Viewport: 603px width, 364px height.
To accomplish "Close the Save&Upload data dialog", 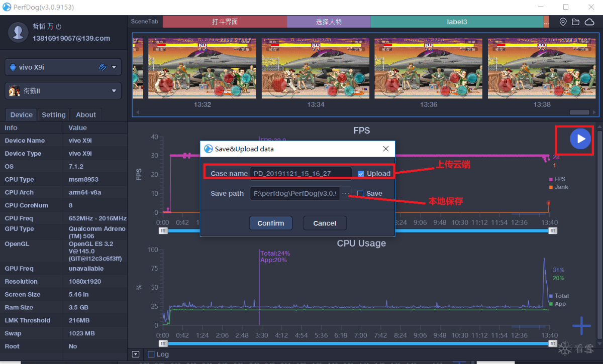I will (386, 149).
